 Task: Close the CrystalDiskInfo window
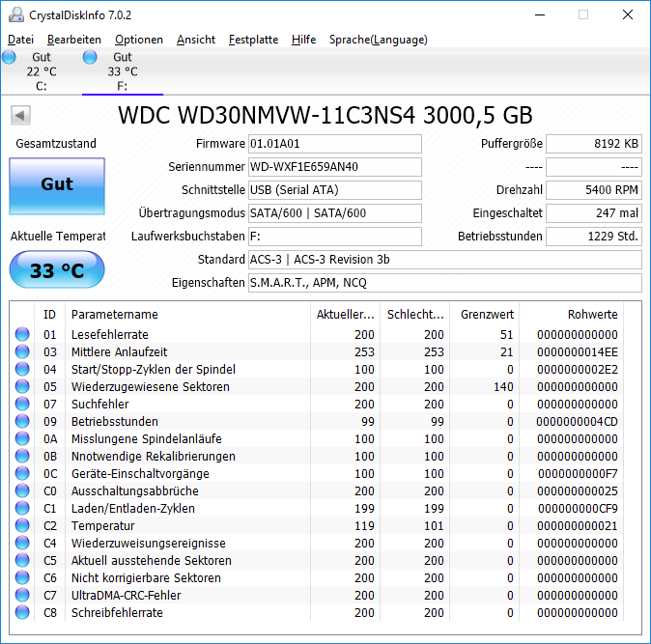pyautogui.click(x=628, y=14)
